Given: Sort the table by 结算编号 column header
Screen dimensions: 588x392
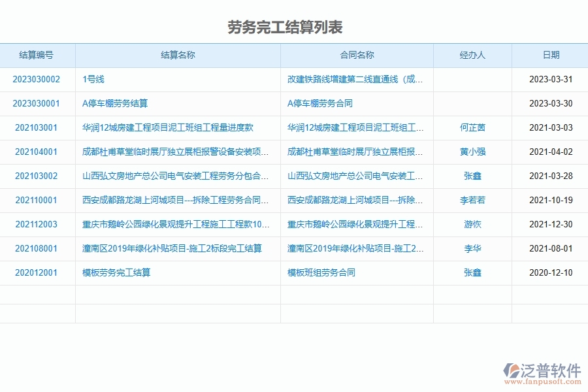Looking at the screenshot, I should point(37,56).
